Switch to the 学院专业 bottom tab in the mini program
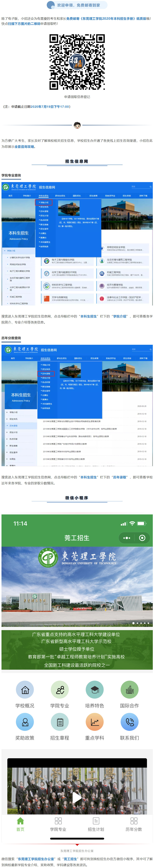The height and width of the screenshot is (868, 154). pos(58,824)
